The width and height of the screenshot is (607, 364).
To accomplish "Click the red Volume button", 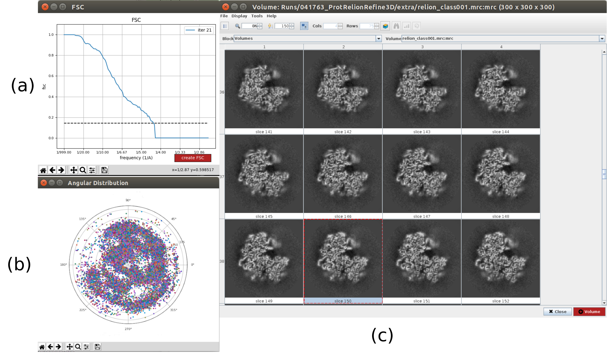I will coord(589,311).
